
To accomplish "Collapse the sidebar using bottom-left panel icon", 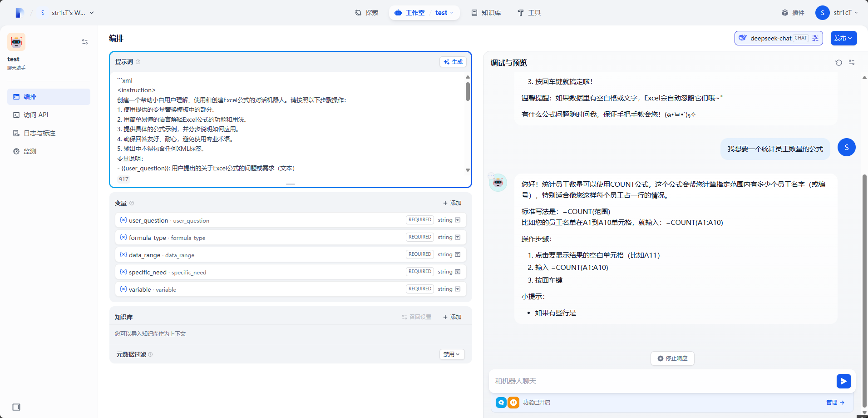I will coord(16,407).
